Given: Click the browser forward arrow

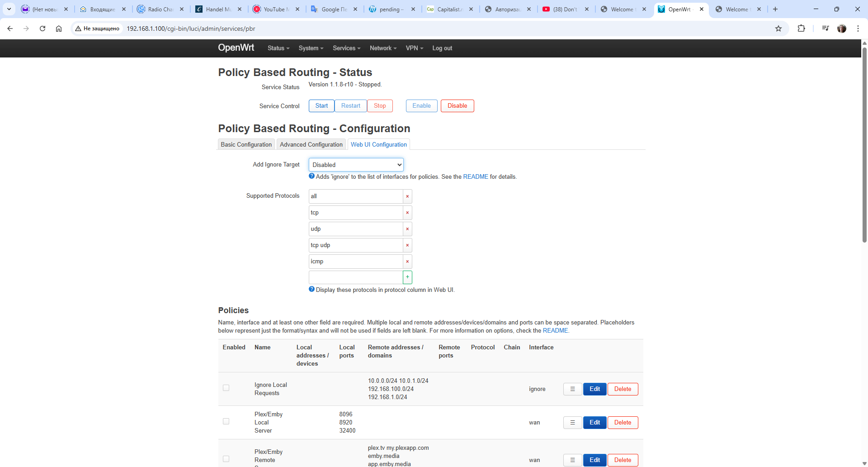Looking at the screenshot, I should (x=26, y=29).
